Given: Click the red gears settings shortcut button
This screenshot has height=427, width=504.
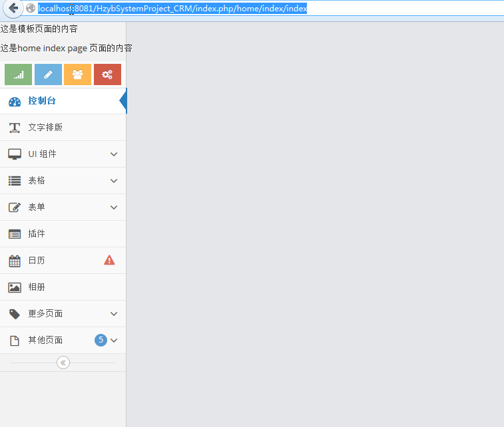Looking at the screenshot, I should (x=107, y=74).
